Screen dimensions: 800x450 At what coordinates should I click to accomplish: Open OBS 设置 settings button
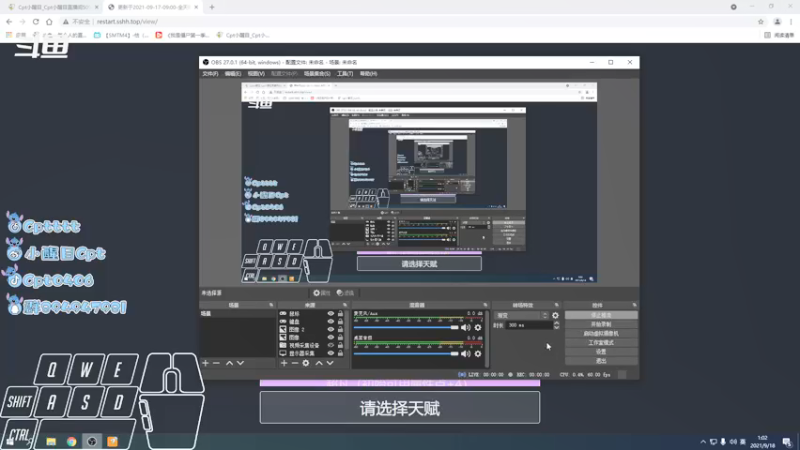tap(601, 352)
